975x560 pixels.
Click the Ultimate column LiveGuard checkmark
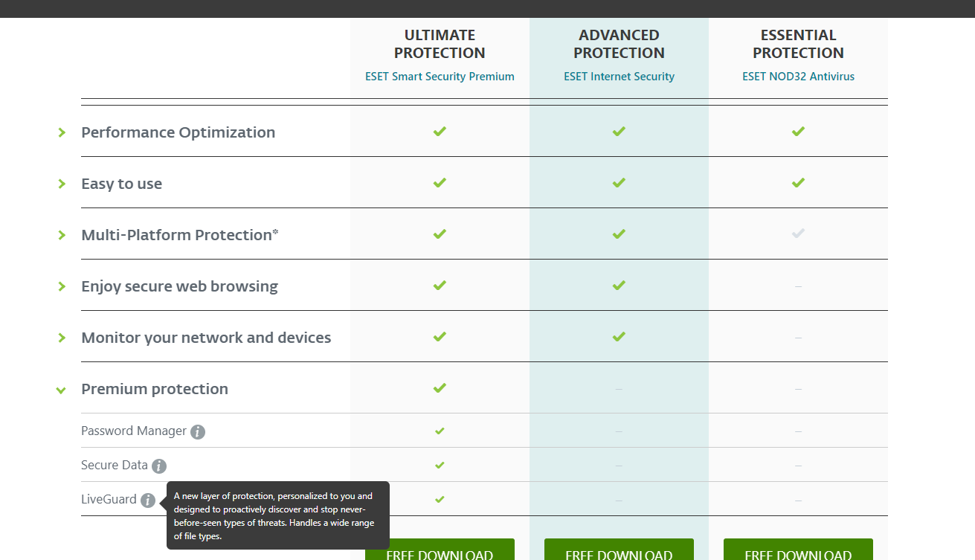click(440, 499)
